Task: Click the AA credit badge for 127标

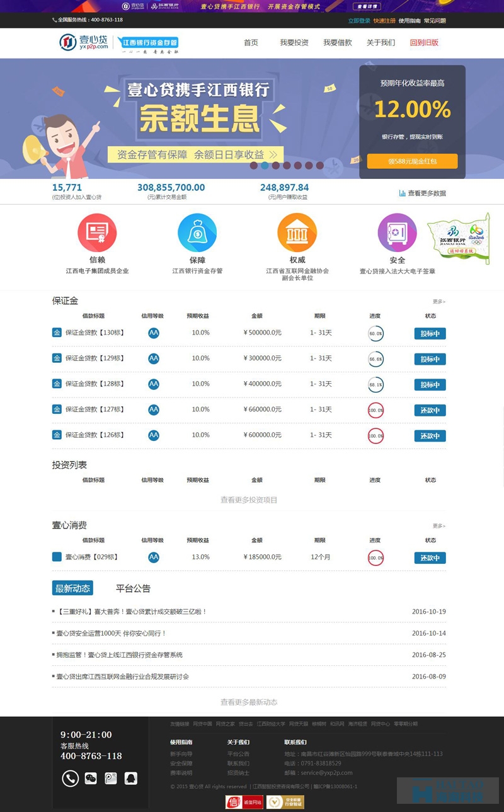Action: [x=154, y=410]
